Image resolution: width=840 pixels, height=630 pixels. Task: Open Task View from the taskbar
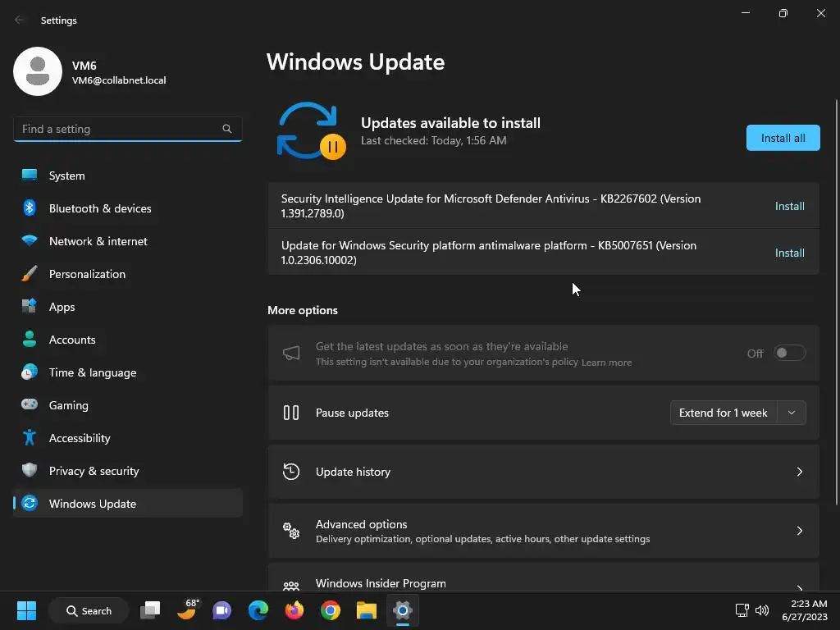pyautogui.click(x=150, y=610)
